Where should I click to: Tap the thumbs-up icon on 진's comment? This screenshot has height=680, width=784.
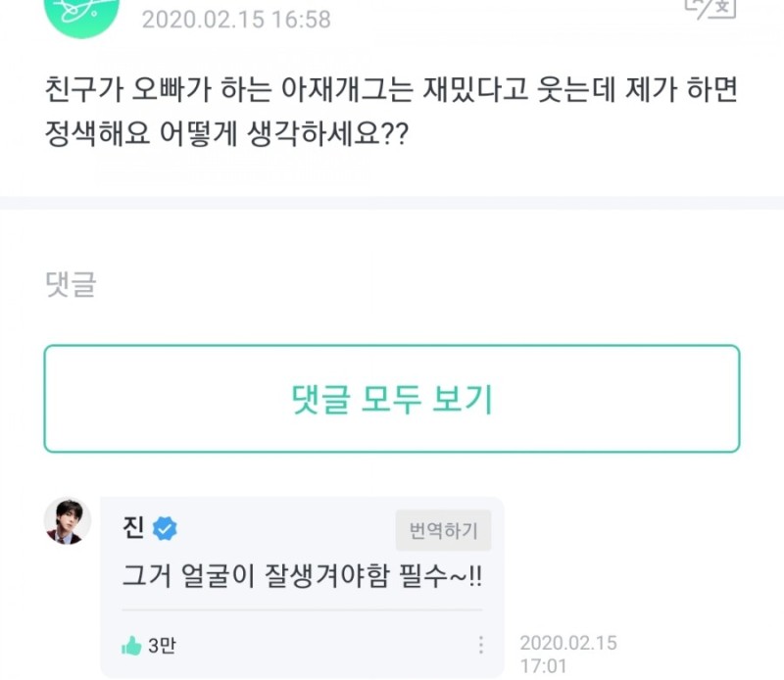(130, 646)
